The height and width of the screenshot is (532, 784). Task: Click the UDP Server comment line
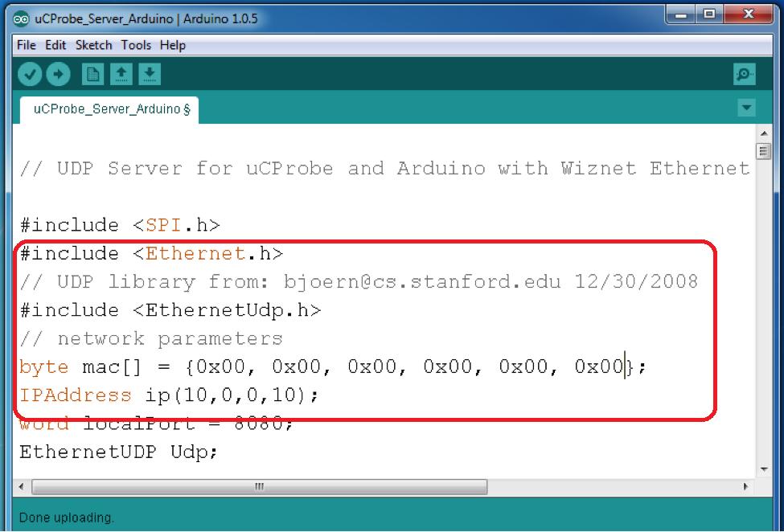[x=385, y=168]
